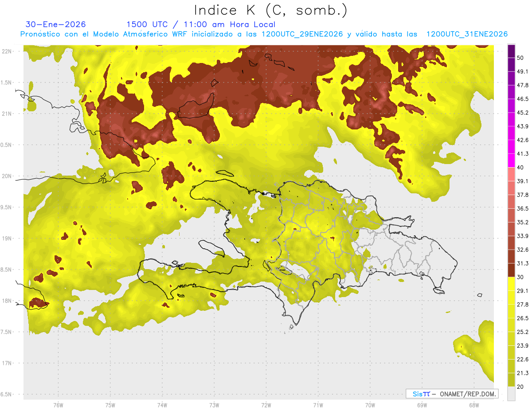Click the colorbar value '29.1'

pos(523,291)
